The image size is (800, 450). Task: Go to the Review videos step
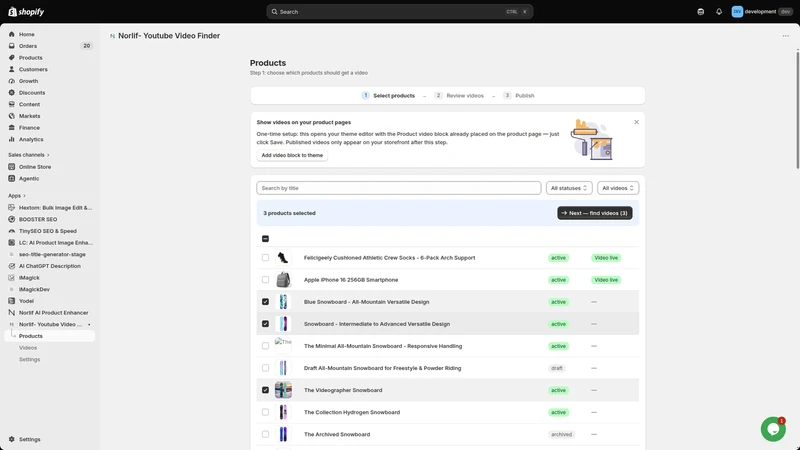pyautogui.click(x=459, y=95)
